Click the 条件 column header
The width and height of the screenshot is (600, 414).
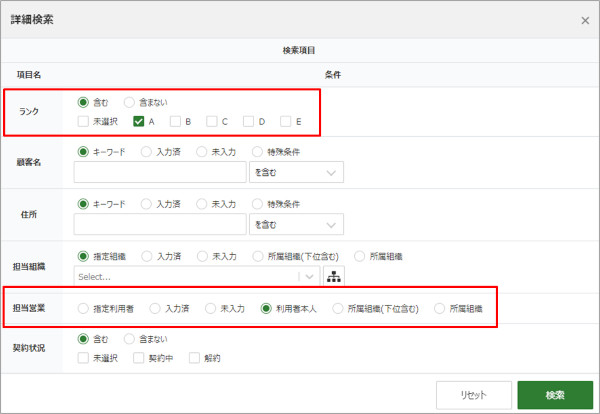click(x=333, y=75)
